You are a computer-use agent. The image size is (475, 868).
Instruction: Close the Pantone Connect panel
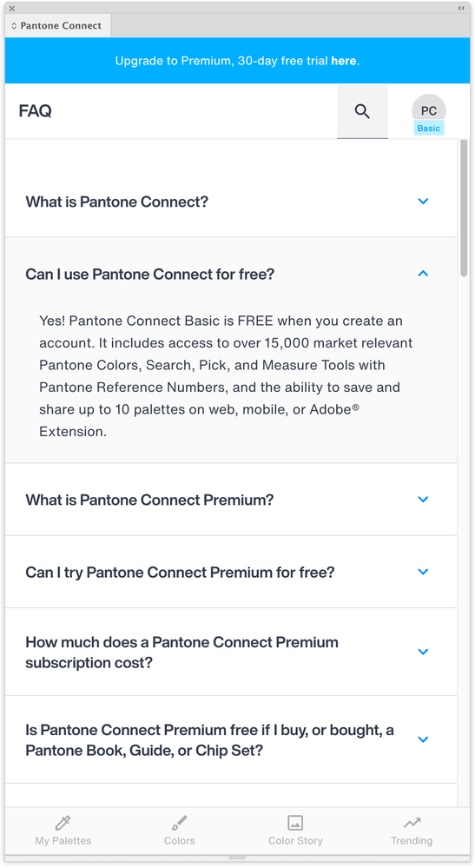(12, 9)
